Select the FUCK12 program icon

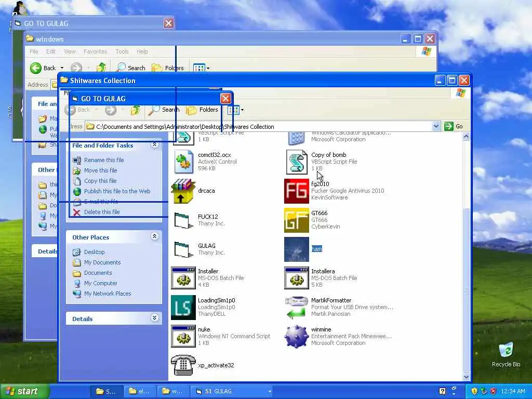click(183, 220)
